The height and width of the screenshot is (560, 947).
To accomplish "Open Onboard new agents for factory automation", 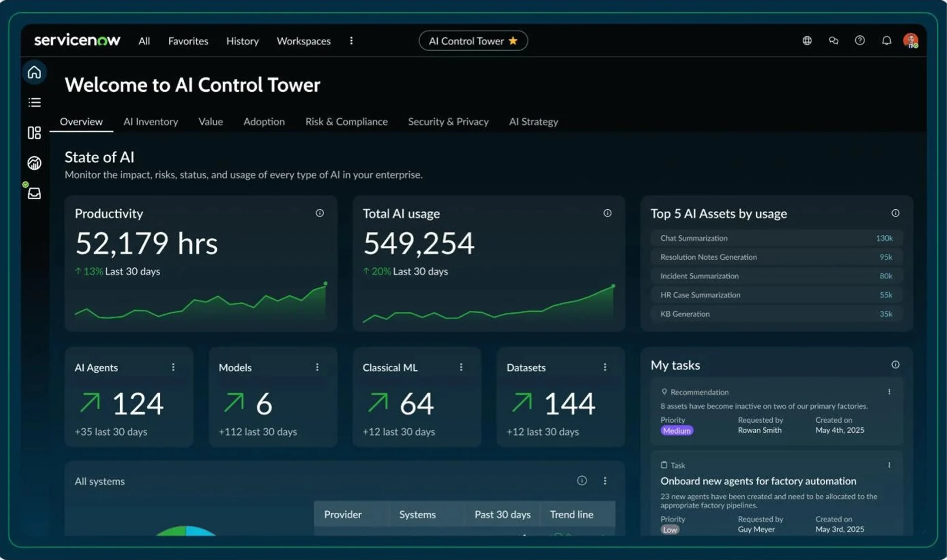I will (758, 481).
